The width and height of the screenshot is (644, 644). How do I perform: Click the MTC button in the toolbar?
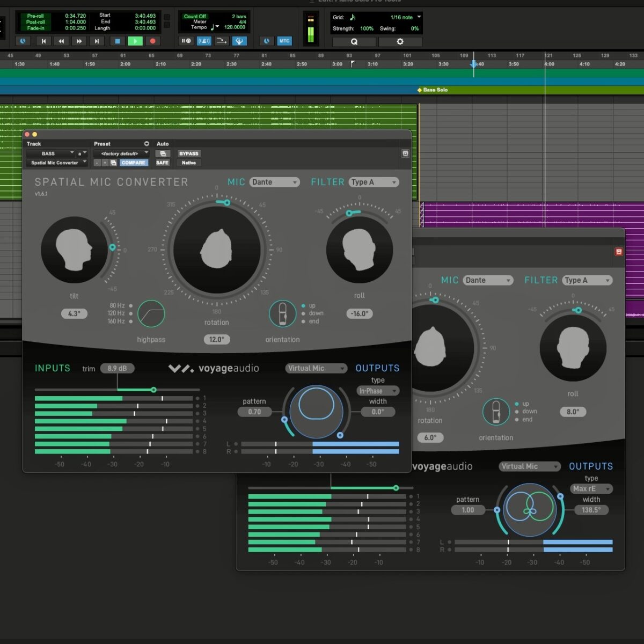(284, 41)
